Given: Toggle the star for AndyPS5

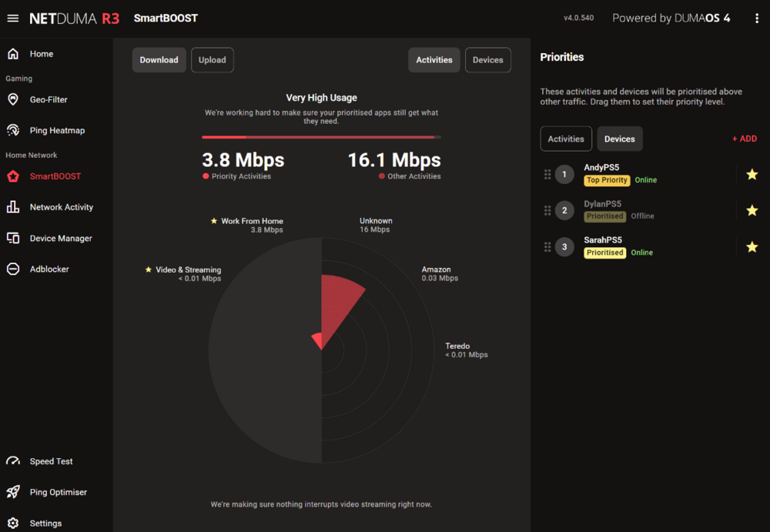Looking at the screenshot, I should (x=752, y=175).
